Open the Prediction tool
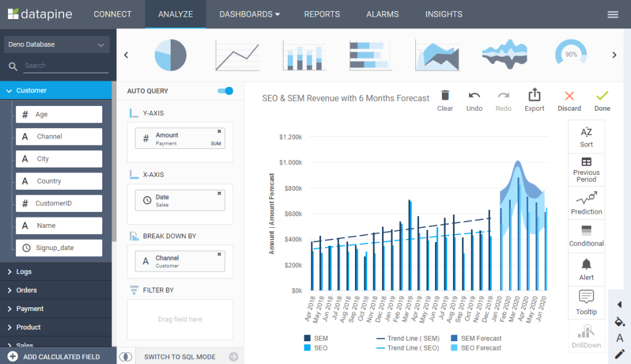The height and width of the screenshot is (364, 631). tap(586, 203)
